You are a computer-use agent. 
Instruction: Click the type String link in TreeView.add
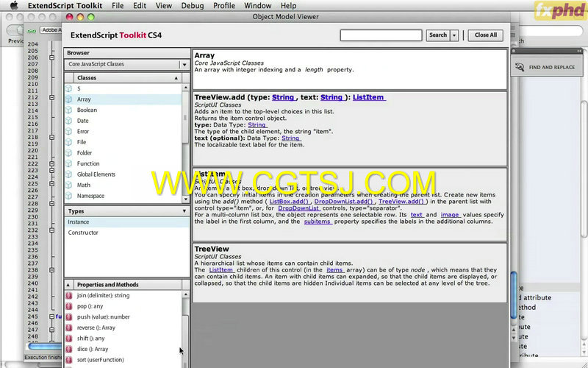pyautogui.click(x=284, y=97)
